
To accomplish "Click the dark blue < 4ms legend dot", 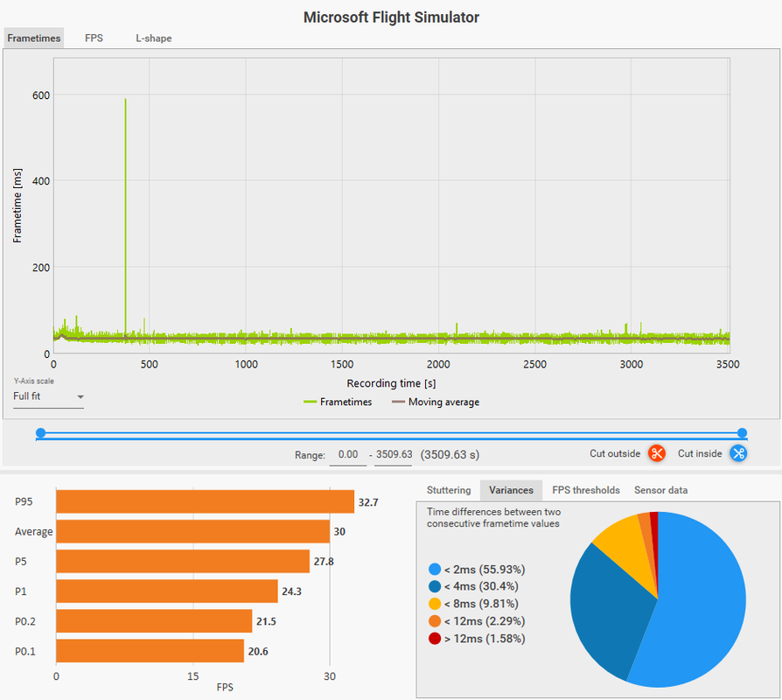I will 435,586.
